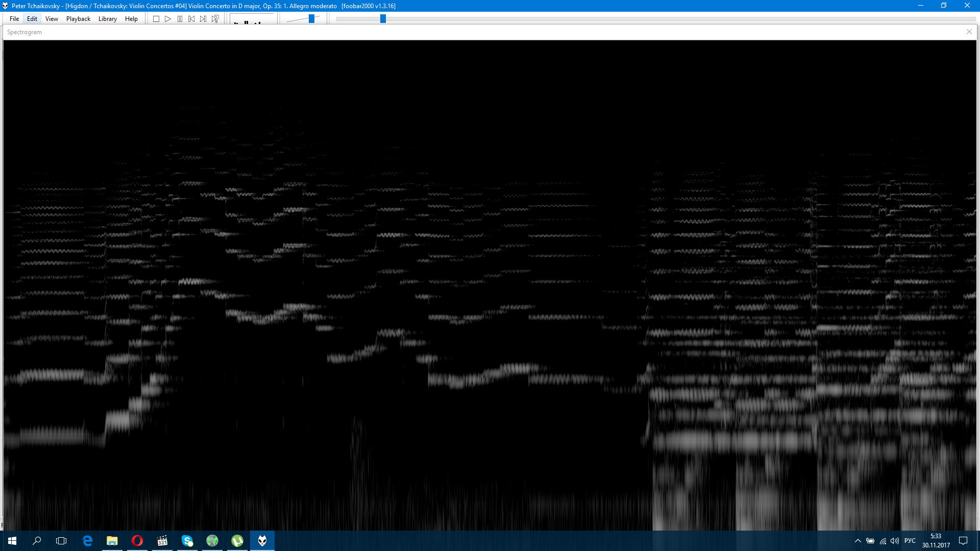Show hidden system tray icons
This screenshot has width=980, height=551.
858,541
